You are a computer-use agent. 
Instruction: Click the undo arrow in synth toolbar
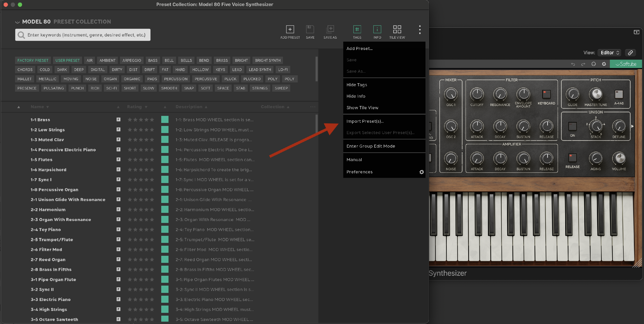coord(573,64)
